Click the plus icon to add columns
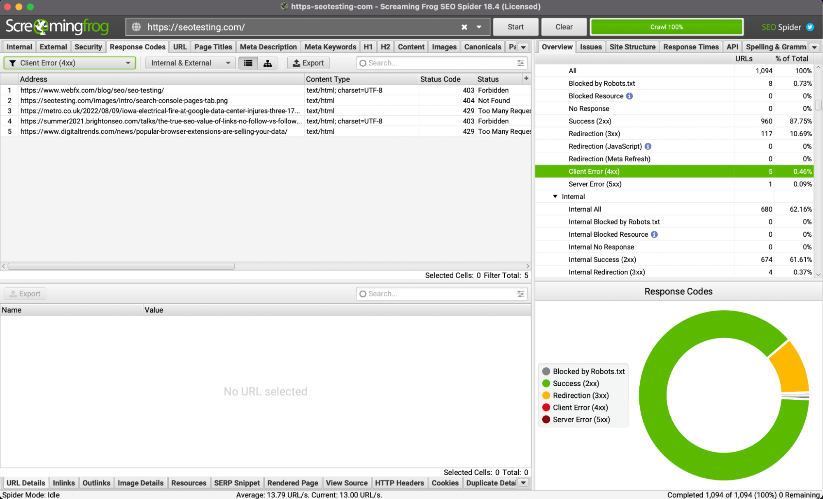Viewport: 823px width, 499px height. (x=521, y=78)
